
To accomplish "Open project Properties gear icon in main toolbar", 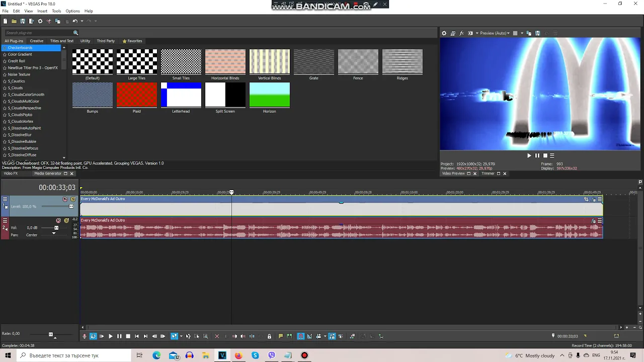I will tap(40, 21).
